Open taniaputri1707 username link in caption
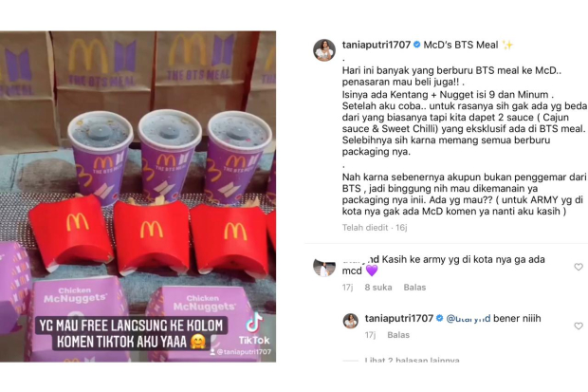Screen dimensions: 588x392 pos(377,45)
